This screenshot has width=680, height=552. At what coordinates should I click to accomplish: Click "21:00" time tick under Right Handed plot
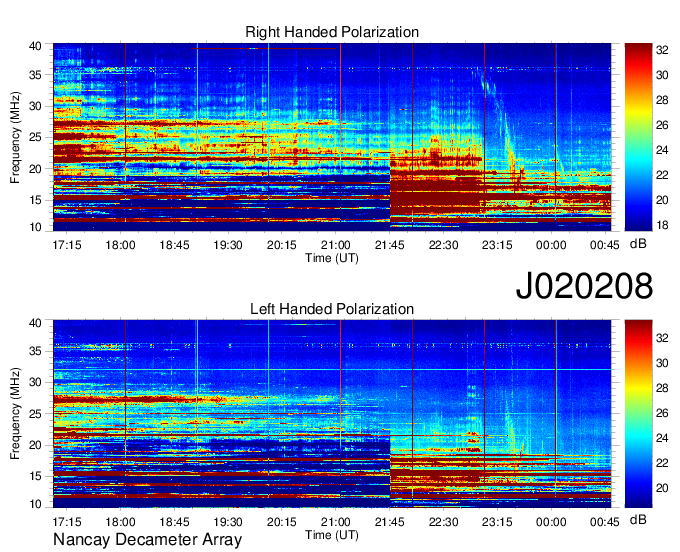(x=336, y=245)
